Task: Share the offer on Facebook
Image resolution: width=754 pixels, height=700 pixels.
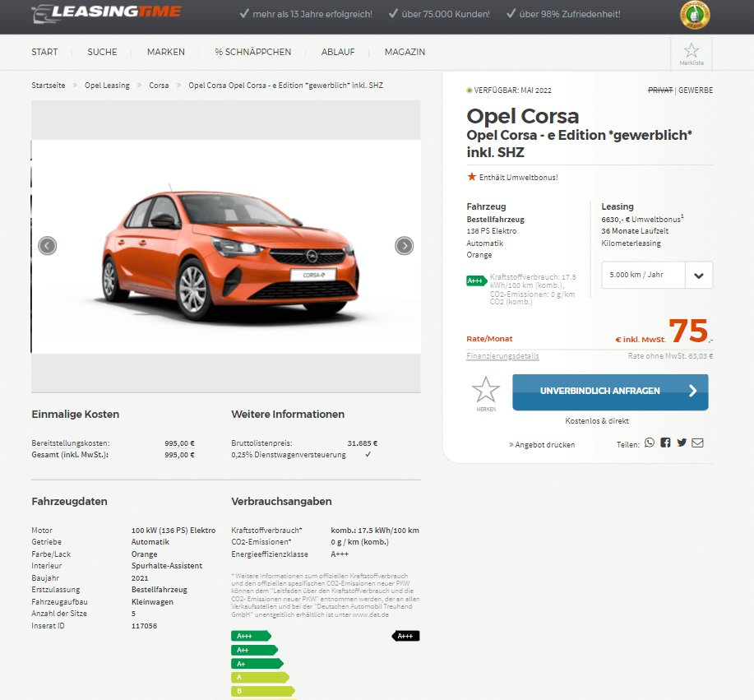Action: (x=665, y=443)
